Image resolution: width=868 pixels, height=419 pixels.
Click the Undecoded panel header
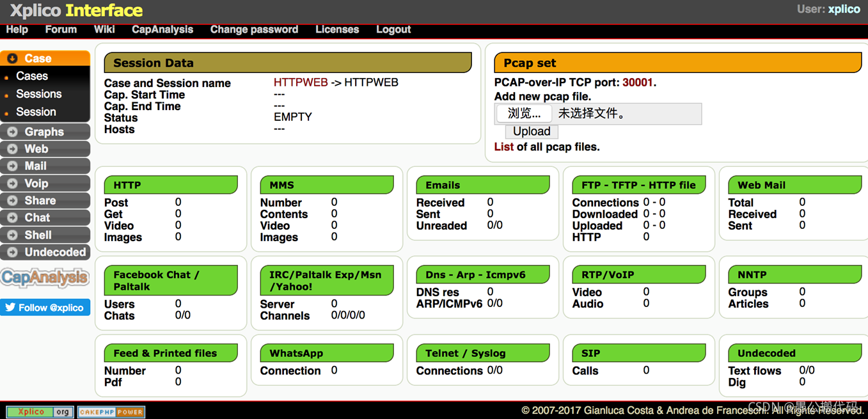click(795, 353)
